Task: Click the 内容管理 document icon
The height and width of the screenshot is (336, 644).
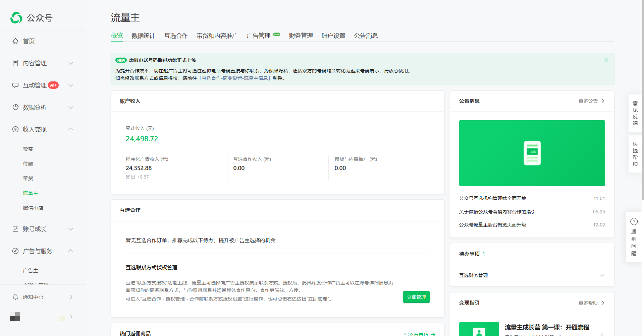Action: point(15,63)
